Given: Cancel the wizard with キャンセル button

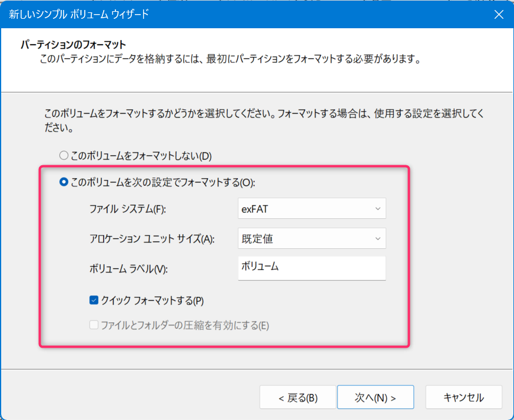Looking at the screenshot, I should 464,398.
